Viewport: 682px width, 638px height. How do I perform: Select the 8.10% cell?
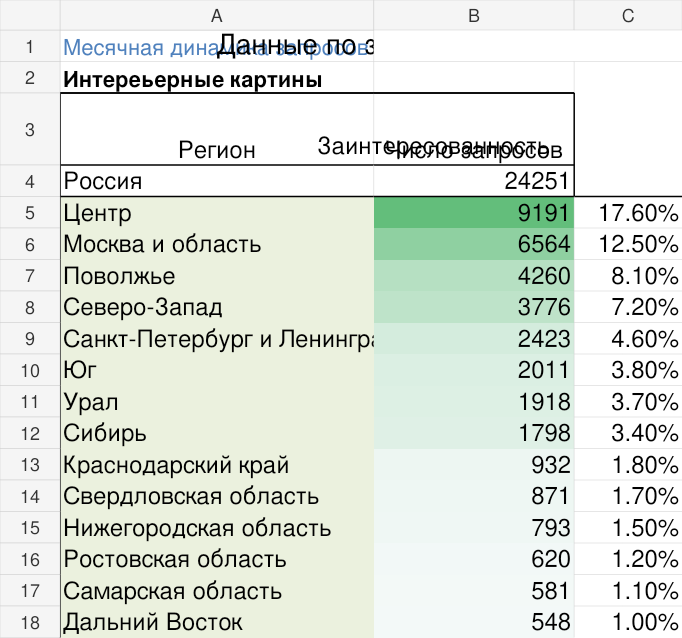click(x=628, y=275)
